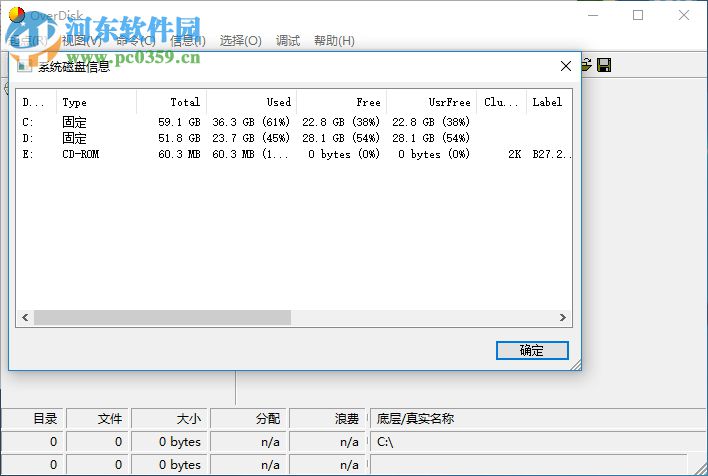This screenshot has height=476, width=708.
Task: Select the C: drive row
Action: [294, 122]
